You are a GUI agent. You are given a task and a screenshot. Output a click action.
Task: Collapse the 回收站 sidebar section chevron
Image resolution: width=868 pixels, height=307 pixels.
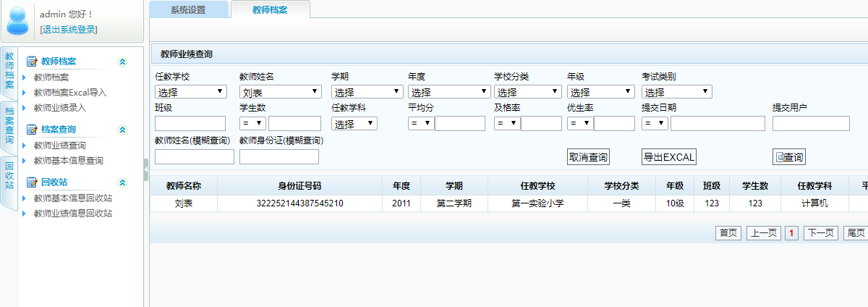pyautogui.click(x=122, y=182)
